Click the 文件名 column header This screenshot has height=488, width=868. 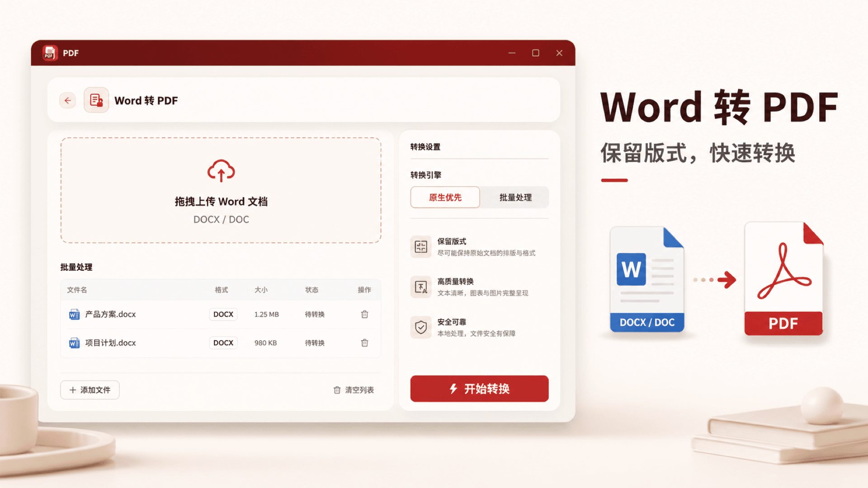(x=77, y=290)
